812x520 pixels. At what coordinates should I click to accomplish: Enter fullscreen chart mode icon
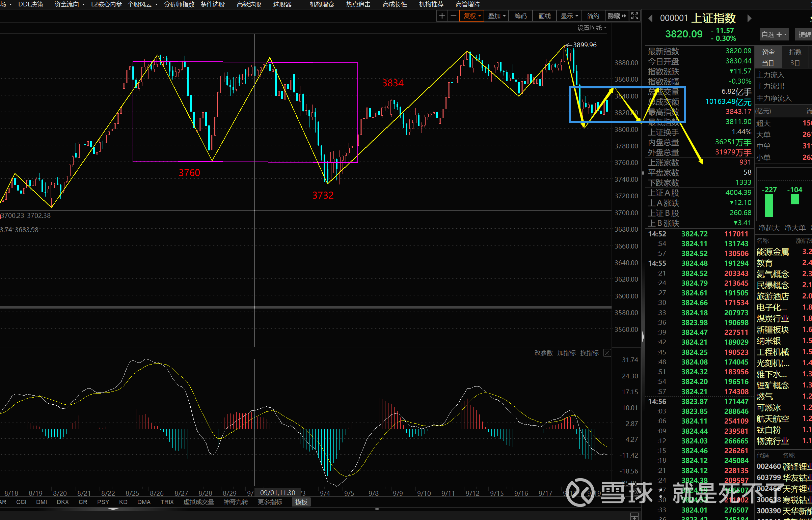click(634, 16)
